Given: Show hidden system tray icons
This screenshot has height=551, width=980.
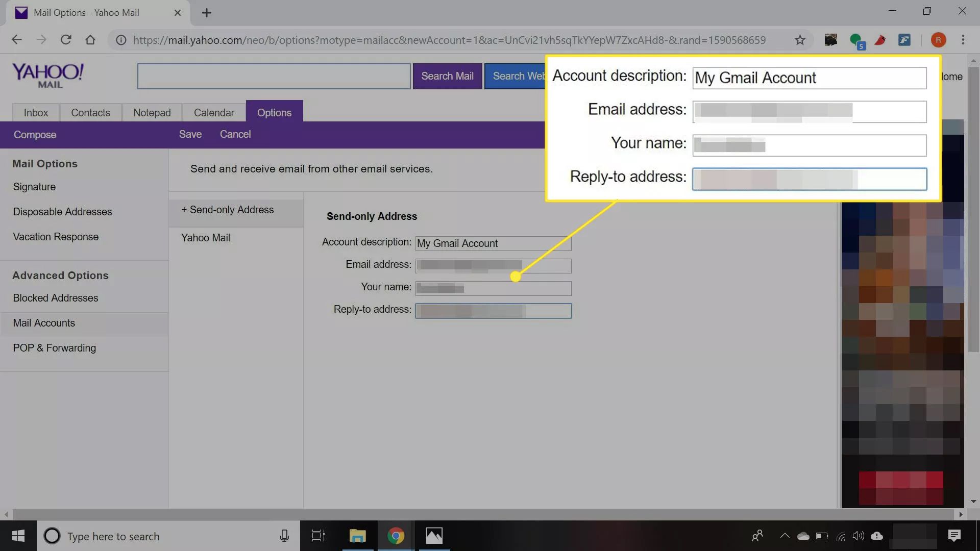Looking at the screenshot, I should point(785,536).
